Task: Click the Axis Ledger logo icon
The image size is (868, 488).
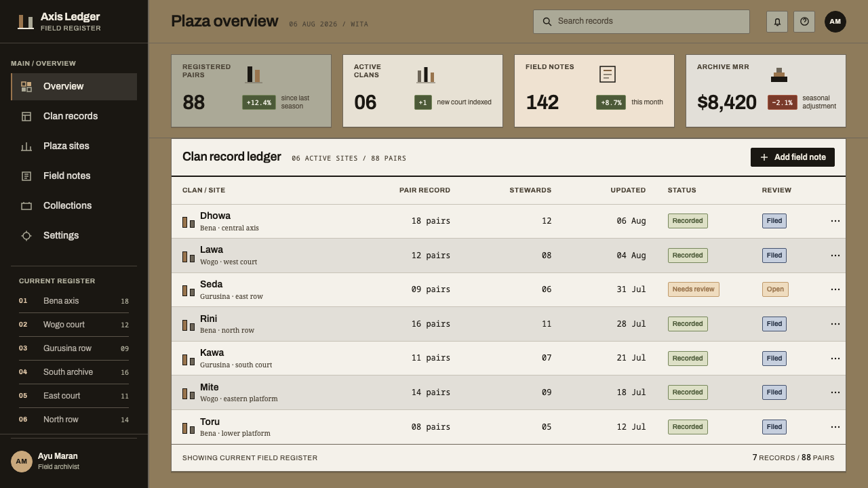Action: pyautogui.click(x=26, y=22)
